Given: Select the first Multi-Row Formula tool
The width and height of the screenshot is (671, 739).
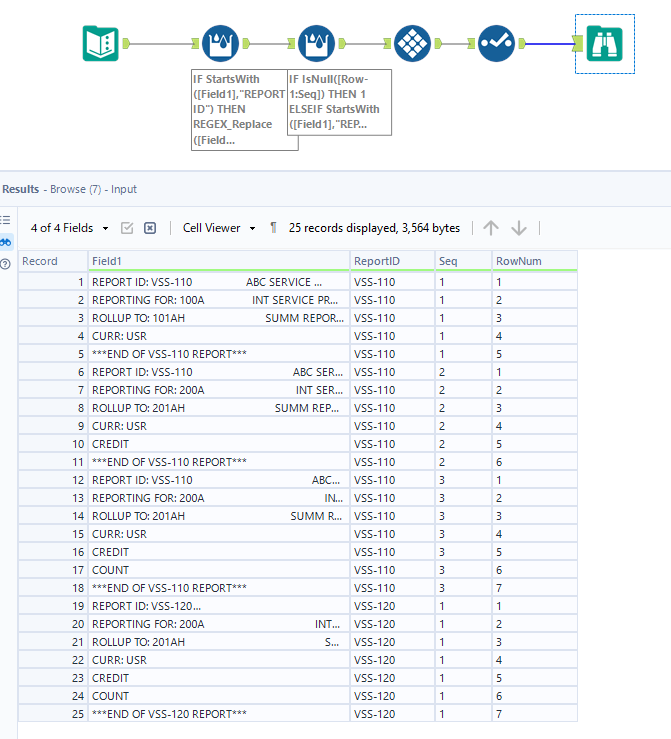Looking at the screenshot, I should point(220,43).
